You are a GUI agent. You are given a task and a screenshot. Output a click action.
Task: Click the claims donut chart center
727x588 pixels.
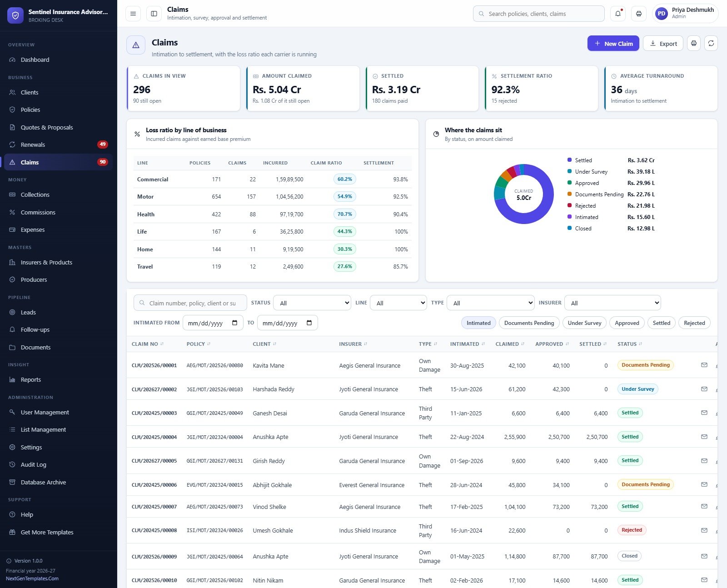tap(524, 194)
